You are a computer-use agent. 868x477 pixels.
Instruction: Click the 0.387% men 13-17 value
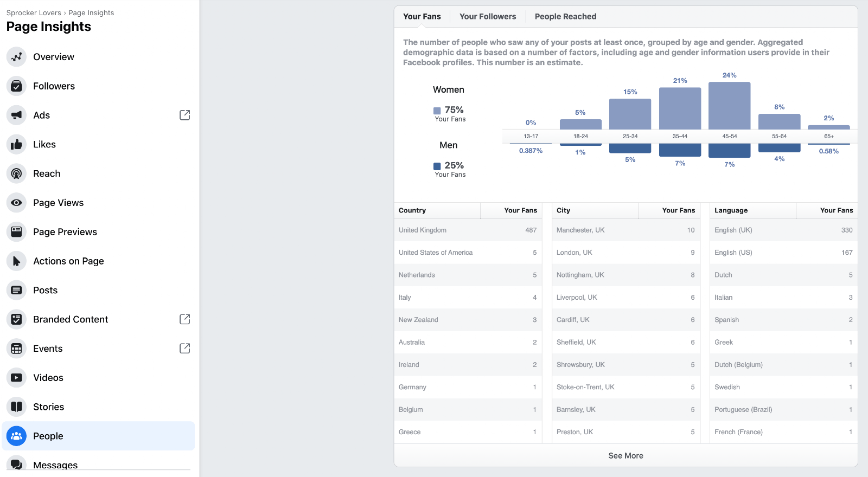(531, 151)
